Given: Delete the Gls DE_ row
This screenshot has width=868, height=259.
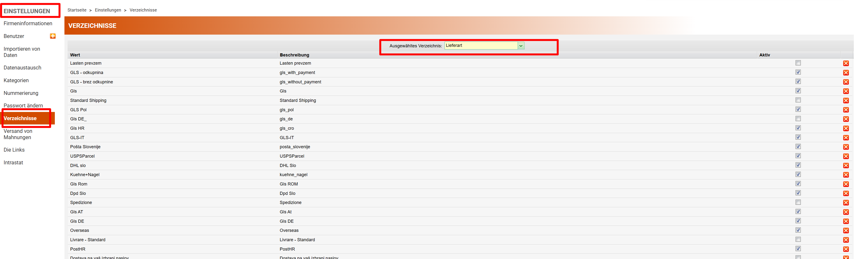Looking at the screenshot, I should point(846,119).
